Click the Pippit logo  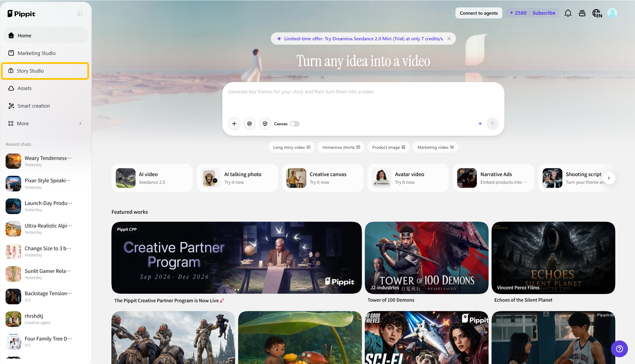(21, 14)
